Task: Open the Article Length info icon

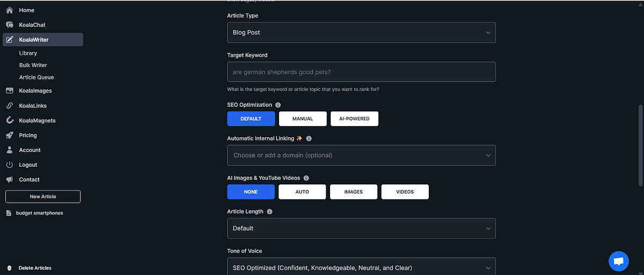Action: [269, 212]
